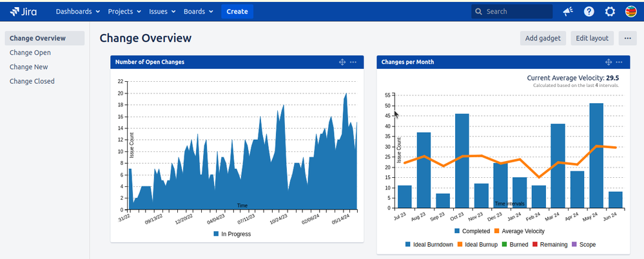
Task: Click the Add gadget button
Action: click(x=543, y=38)
